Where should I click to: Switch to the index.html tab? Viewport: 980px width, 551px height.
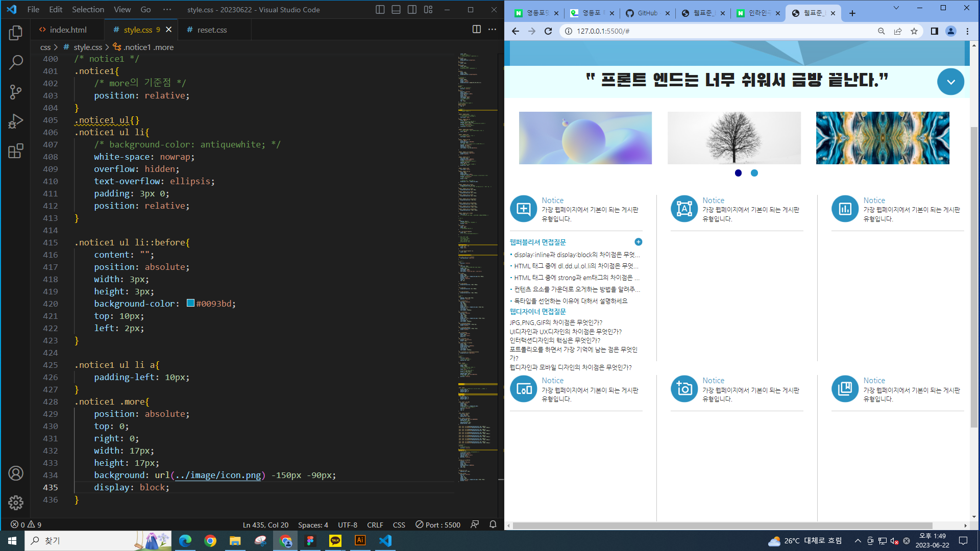point(67,30)
